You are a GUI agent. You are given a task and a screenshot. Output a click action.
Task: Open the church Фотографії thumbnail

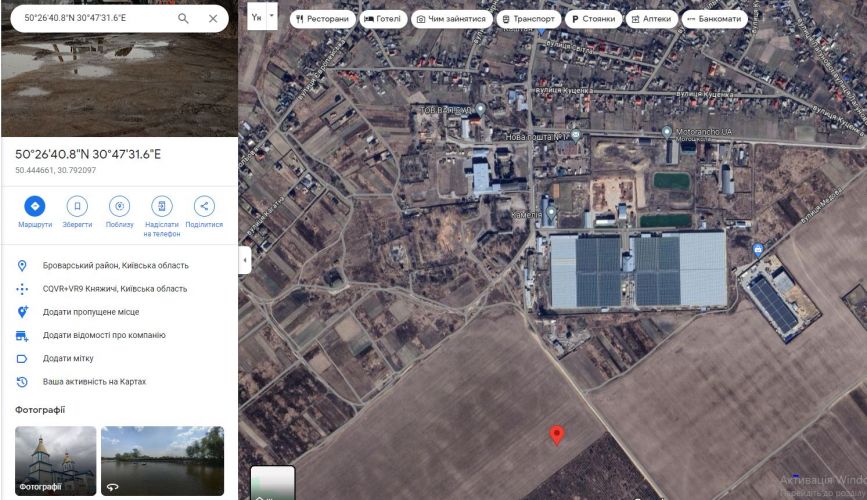coord(55,461)
